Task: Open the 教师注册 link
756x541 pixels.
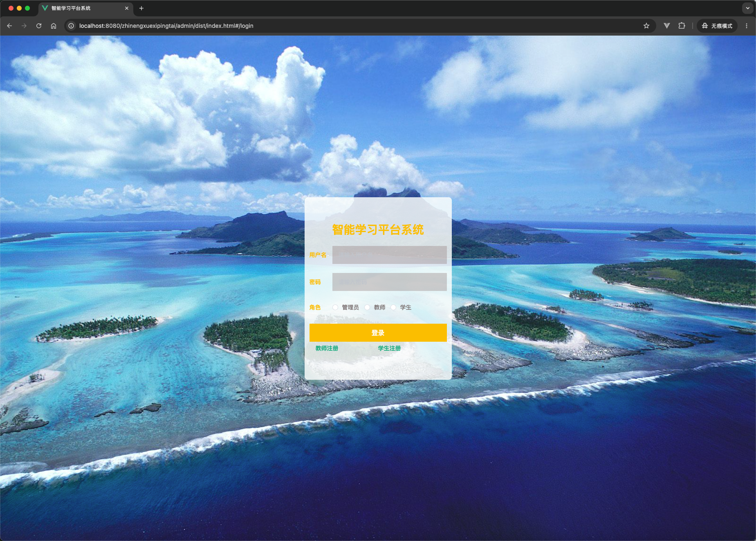Action: (x=327, y=348)
